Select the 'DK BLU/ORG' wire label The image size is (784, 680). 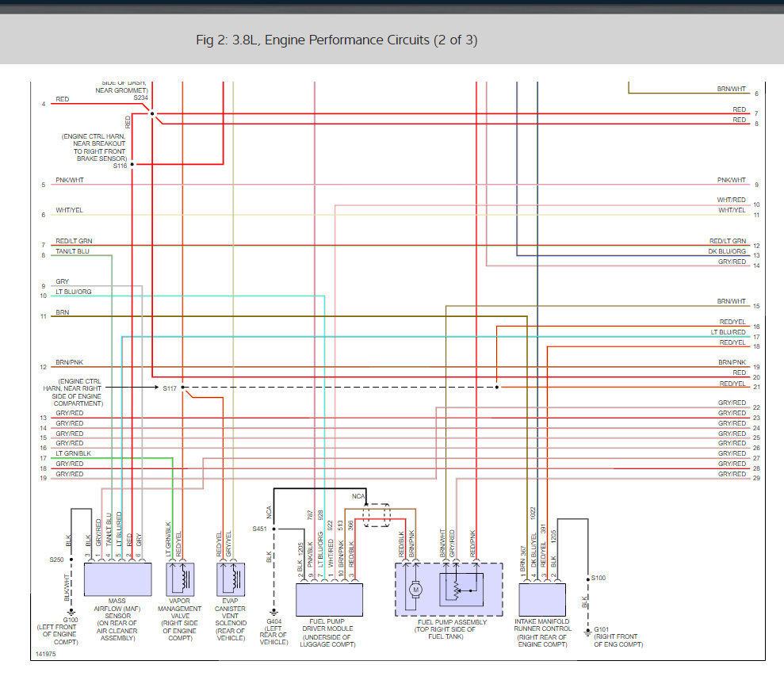726,251
